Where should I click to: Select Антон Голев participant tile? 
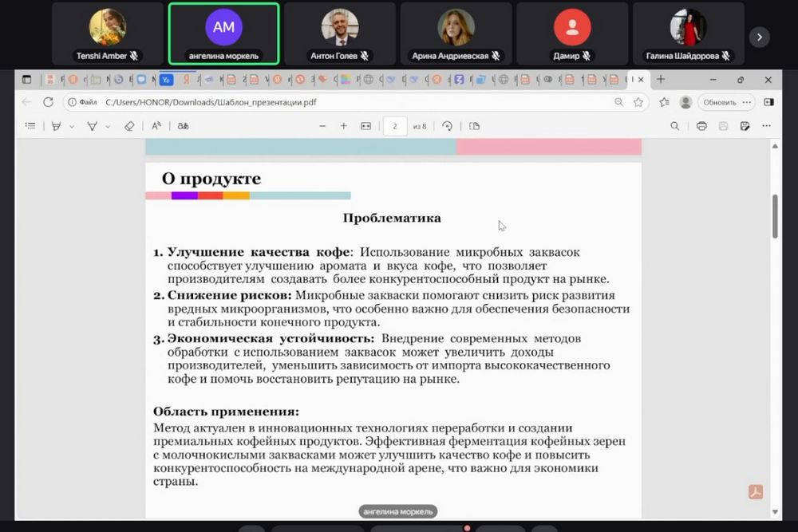(x=340, y=33)
